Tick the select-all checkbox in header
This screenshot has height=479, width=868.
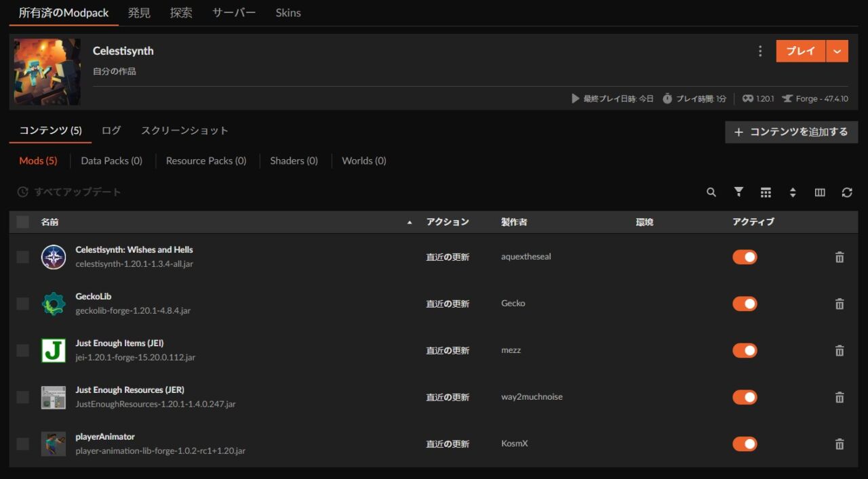coord(23,222)
